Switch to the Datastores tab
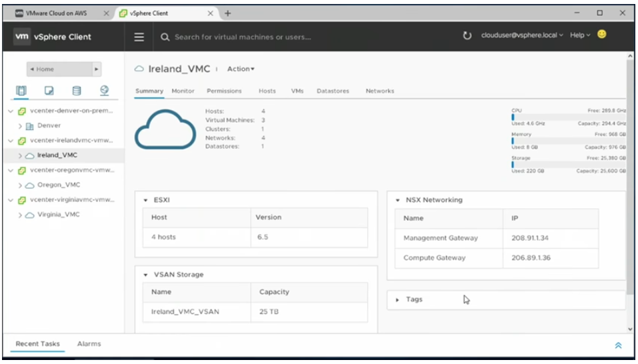 click(333, 91)
